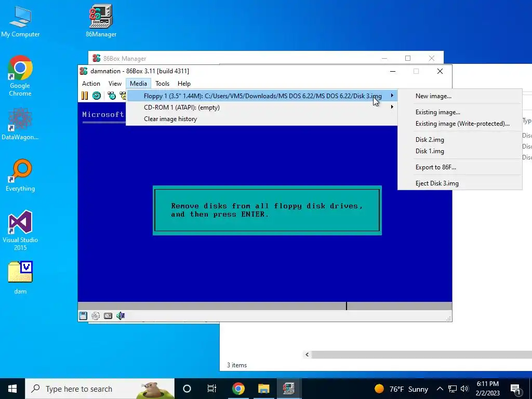
Task: Choose New image... in the floppy submenu
Action: click(460, 96)
